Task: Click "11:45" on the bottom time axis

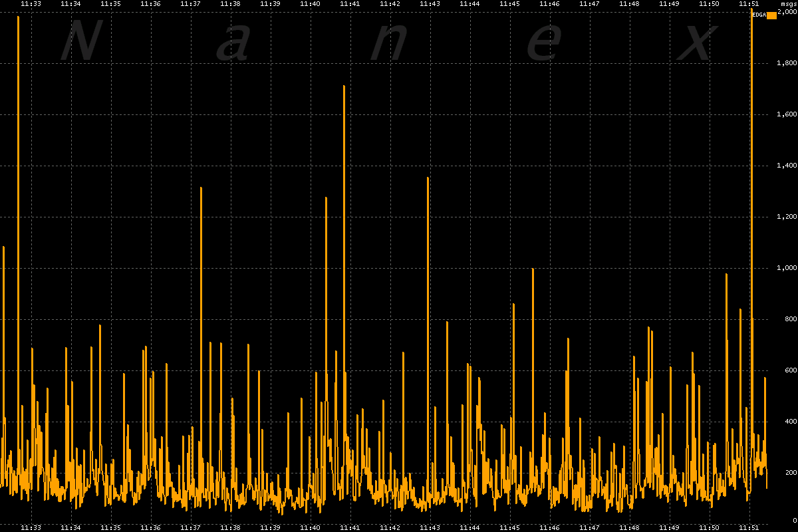Action: [x=510, y=527]
